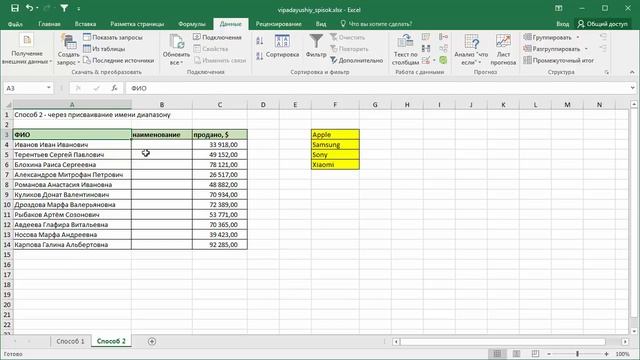The image size is (640, 360).
Task: Open the Sort dialog (Сортировка)
Action: (x=282, y=46)
